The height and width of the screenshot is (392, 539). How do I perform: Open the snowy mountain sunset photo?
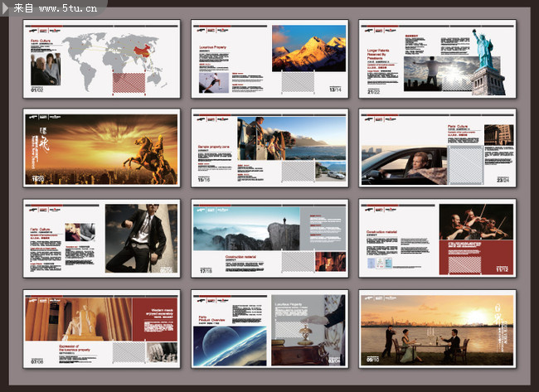point(308,48)
